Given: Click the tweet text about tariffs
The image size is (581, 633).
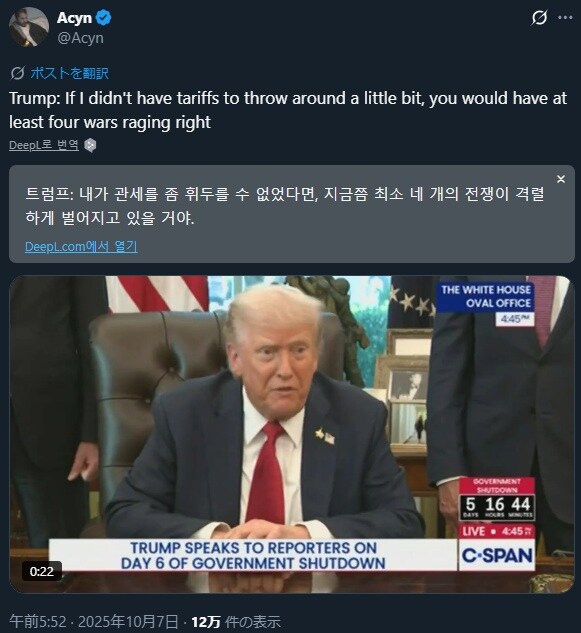Looking at the screenshot, I should click(x=288, y=110).
